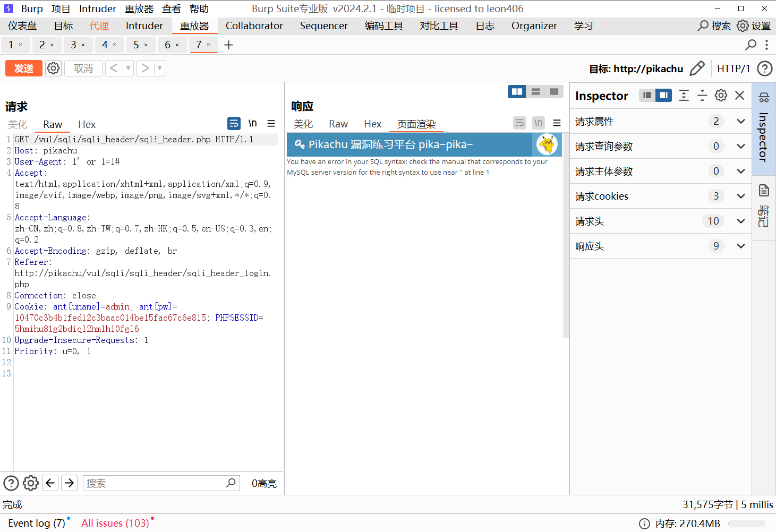This screenshot has width=776, height=532.
Task: Go to previous request with < arrow
Action: tap(114, 68)
